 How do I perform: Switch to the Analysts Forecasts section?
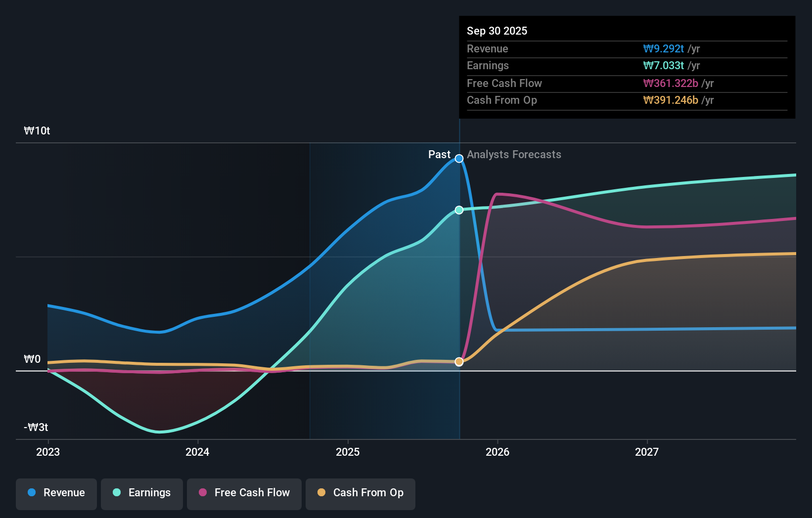tap(514, 154)
